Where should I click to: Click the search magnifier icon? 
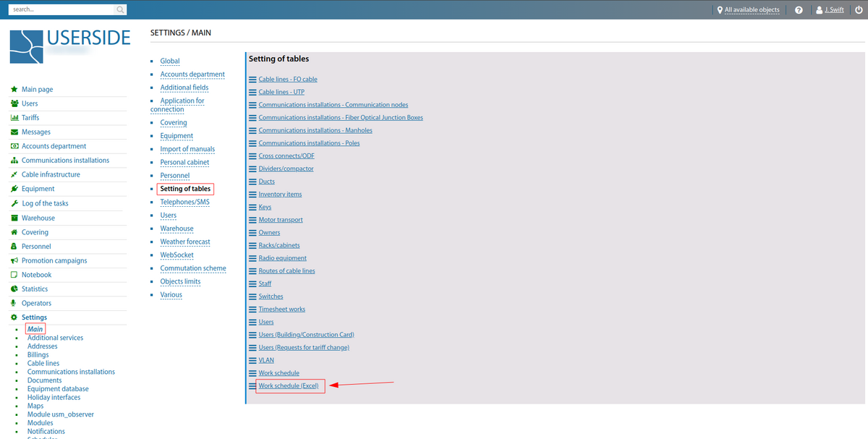point(119,9)
